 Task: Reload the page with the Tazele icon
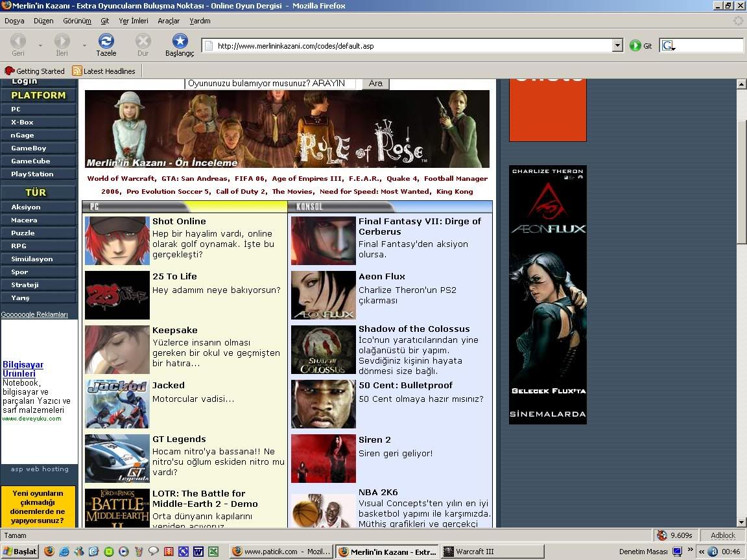(x=106, y=41)
